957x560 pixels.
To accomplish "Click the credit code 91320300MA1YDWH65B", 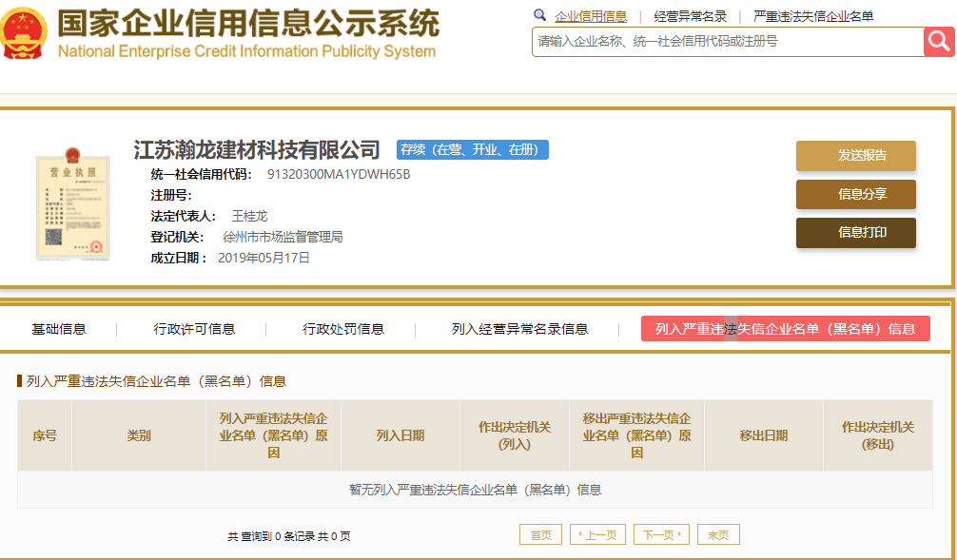I will click(x=339, y=175).
